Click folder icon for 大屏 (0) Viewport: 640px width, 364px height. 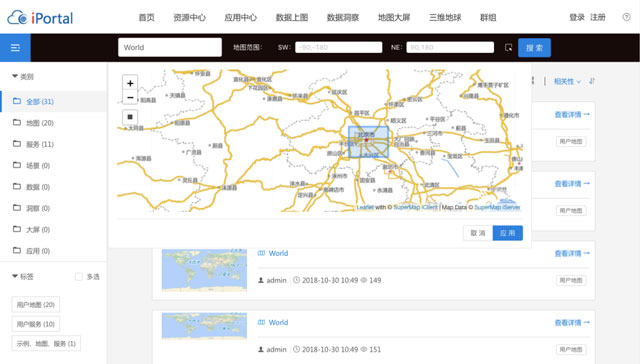click(17, 229)
